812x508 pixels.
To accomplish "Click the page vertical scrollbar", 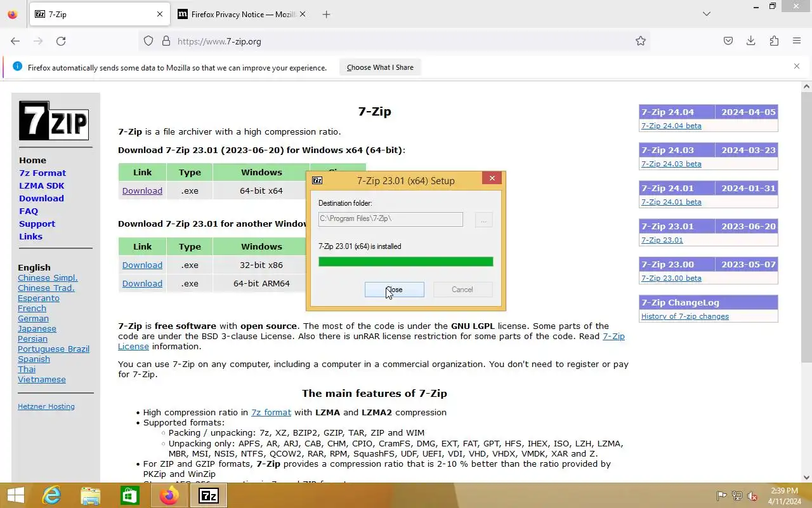I will click(806, 227).
